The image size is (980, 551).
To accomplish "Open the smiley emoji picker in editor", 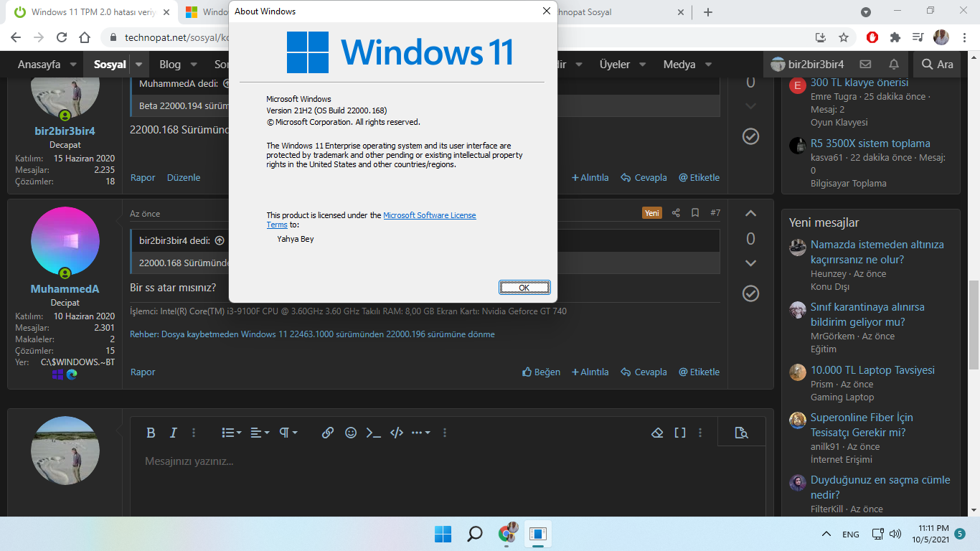I will coord(351,433).
